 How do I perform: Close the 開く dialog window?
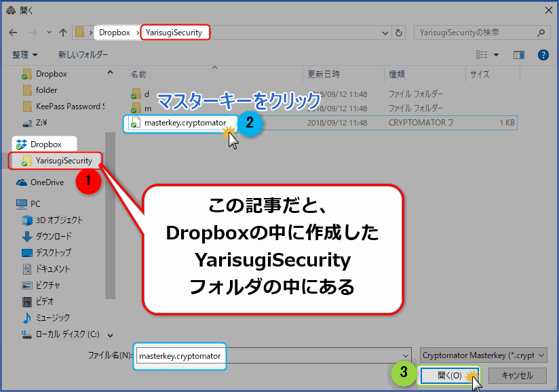(549, 10)
